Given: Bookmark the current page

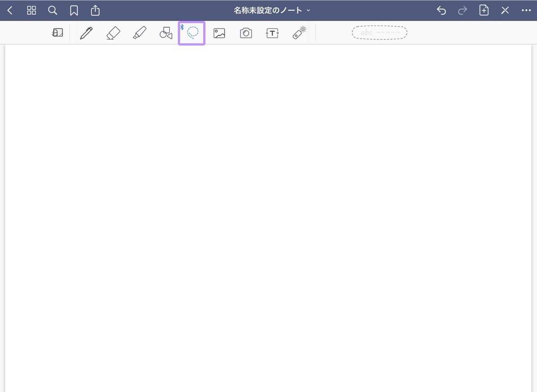Looking at the screenshot, I should 74,10.
